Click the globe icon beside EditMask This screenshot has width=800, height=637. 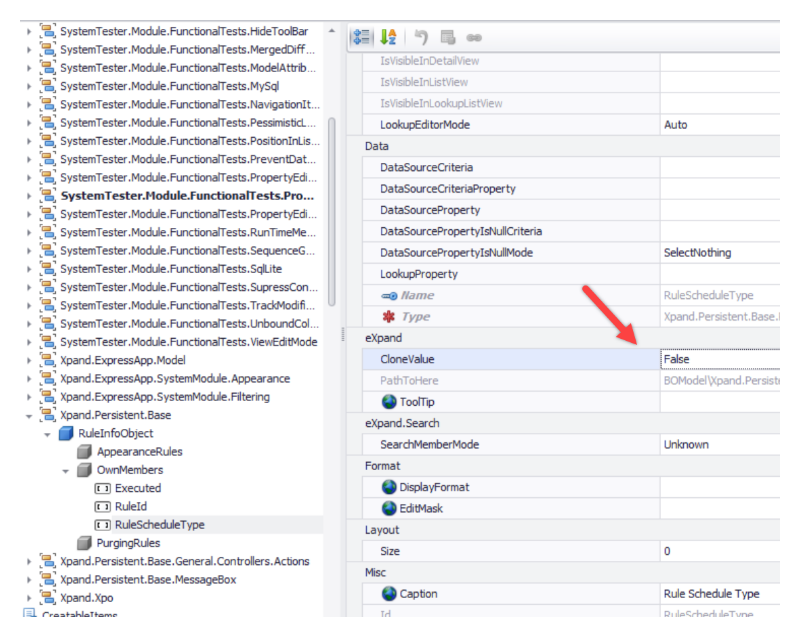(389, 508)
